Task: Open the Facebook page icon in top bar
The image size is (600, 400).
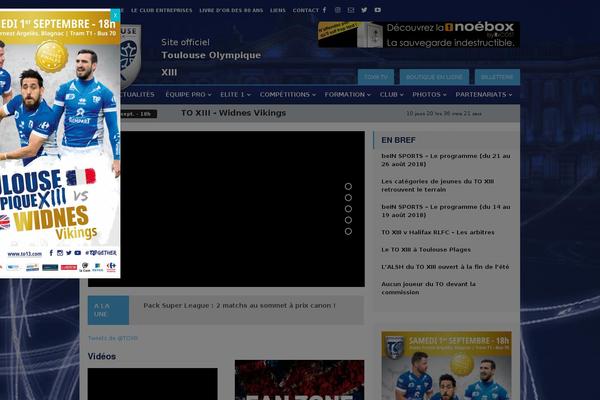Action: coord(324,10)
